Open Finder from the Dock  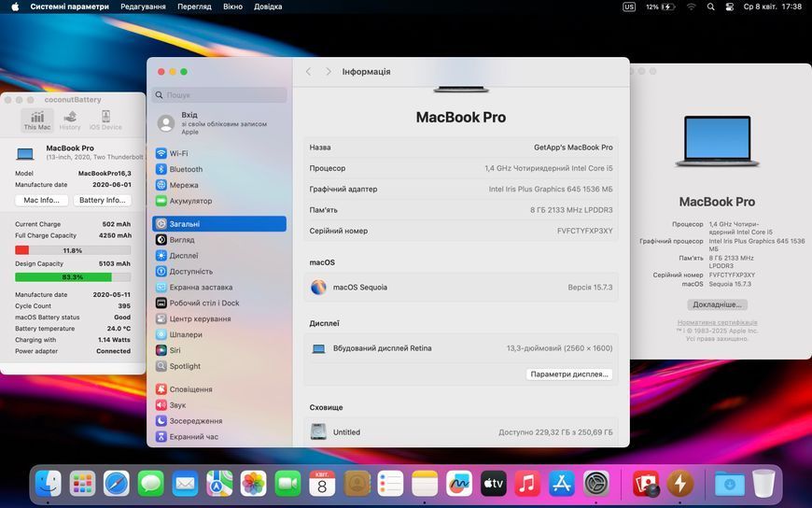pyautogui.click(x=49, y=484)
